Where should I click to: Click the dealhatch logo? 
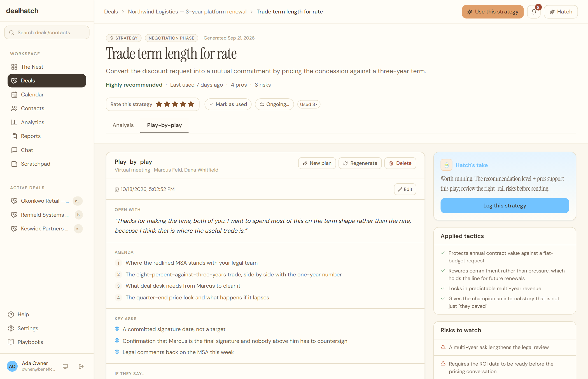[x=22, y=11]
